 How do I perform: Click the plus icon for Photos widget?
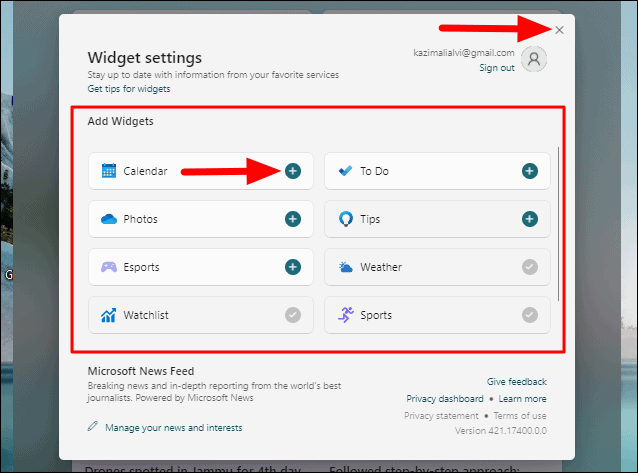click(x=293, y=219)
